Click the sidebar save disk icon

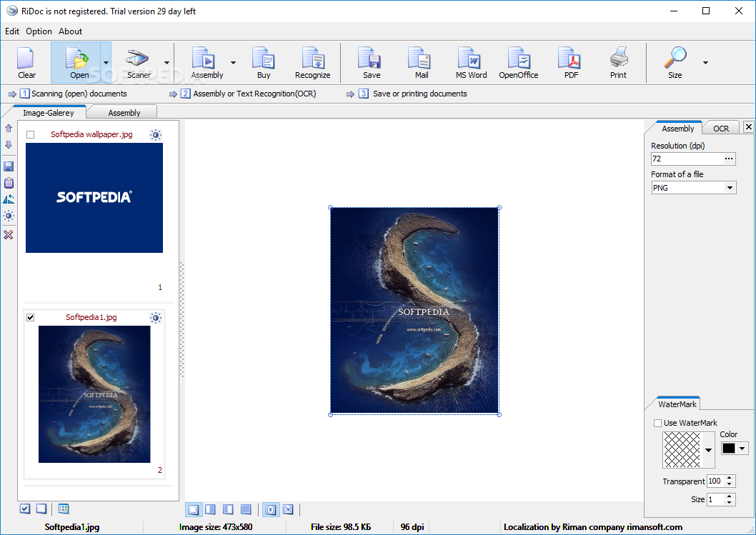(9, 166)
